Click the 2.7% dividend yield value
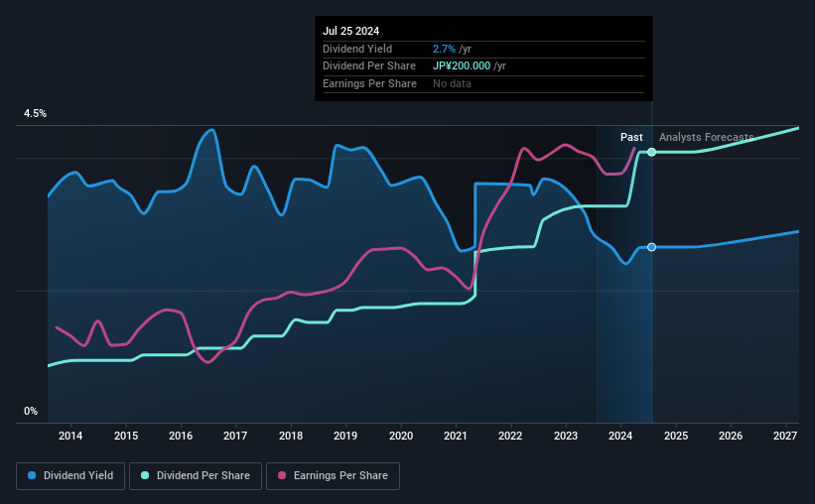Image resolution: width=815 pixels, height=504 pixels. click(x=444, y=49)
